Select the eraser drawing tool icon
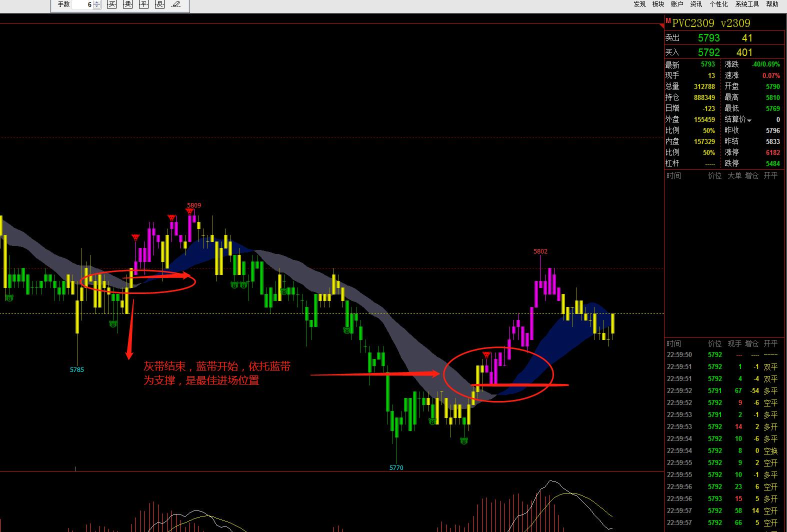 [x=175, y=4]
